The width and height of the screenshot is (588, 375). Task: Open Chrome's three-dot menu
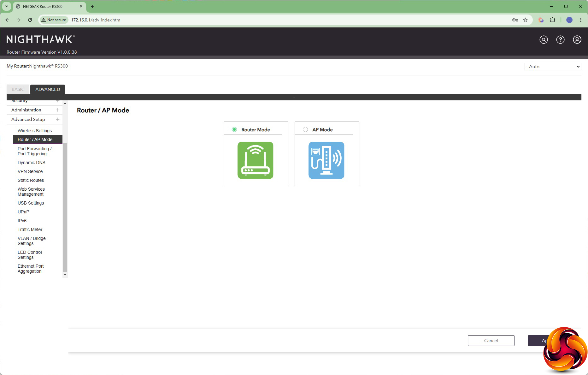pos(581,20)
